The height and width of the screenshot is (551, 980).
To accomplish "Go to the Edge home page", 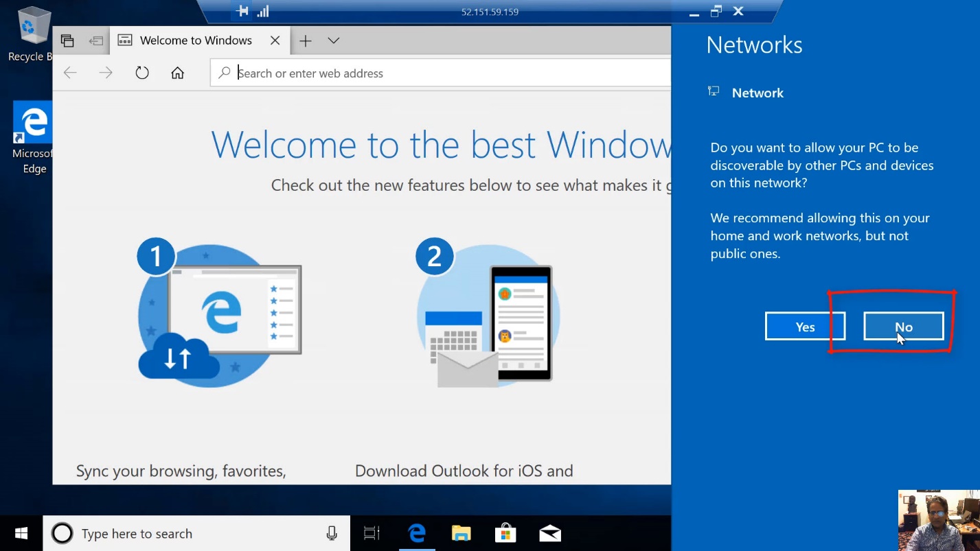I will coord(178,73).
